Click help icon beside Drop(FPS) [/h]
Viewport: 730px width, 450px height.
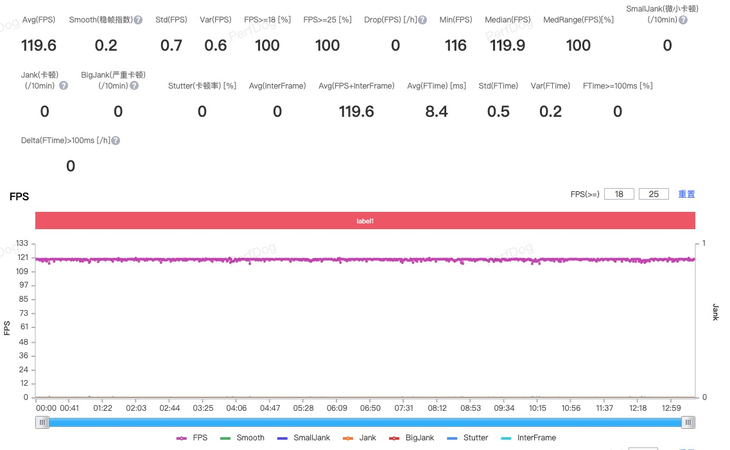423,20
